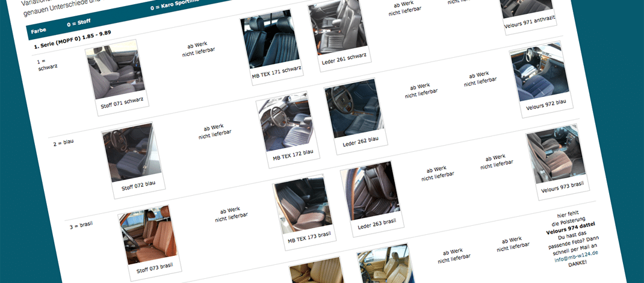Enlarge the Leder 263 brasil seat photo
This screenshot has width=644, height=283.
(370, 191)
